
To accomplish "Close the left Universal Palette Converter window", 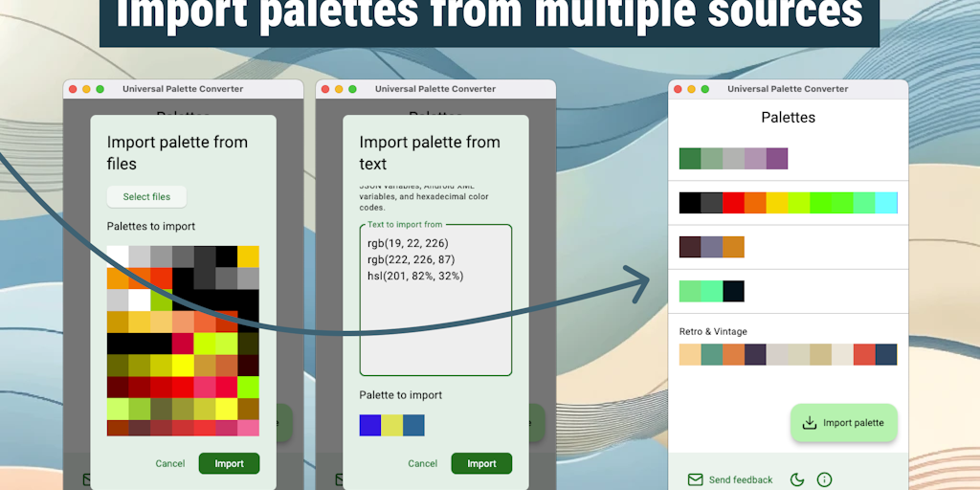I will pyautogui.click(x=73, y=89).
